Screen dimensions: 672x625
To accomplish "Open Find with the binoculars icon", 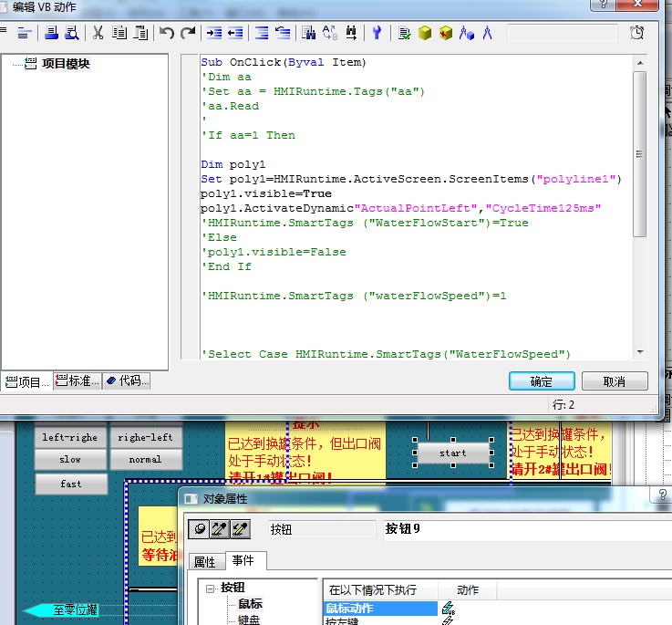I will click(308, 33).
